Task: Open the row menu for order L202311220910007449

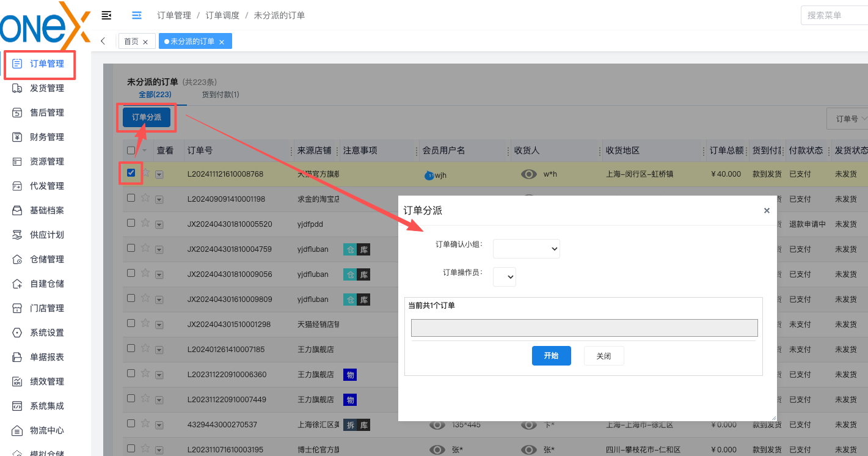Action: (159, 400)
